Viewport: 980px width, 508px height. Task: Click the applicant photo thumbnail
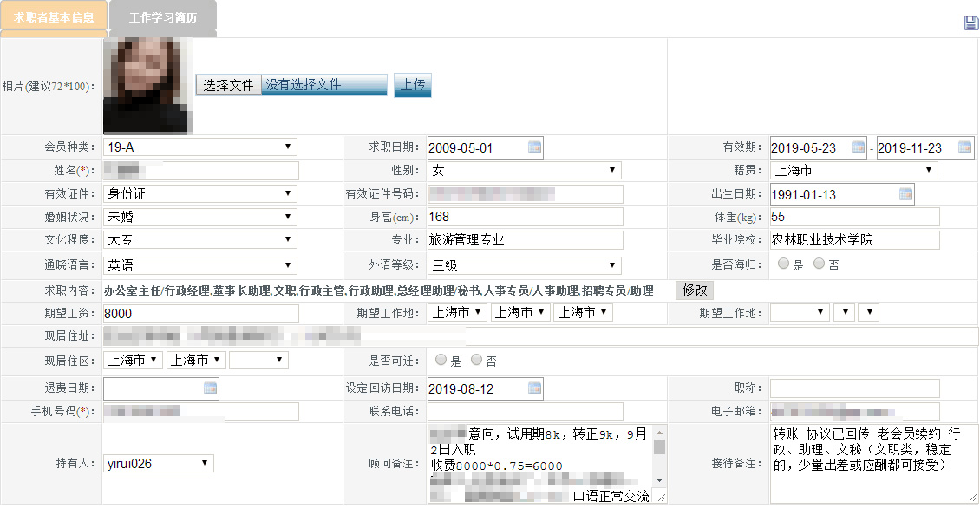[147, 85]
